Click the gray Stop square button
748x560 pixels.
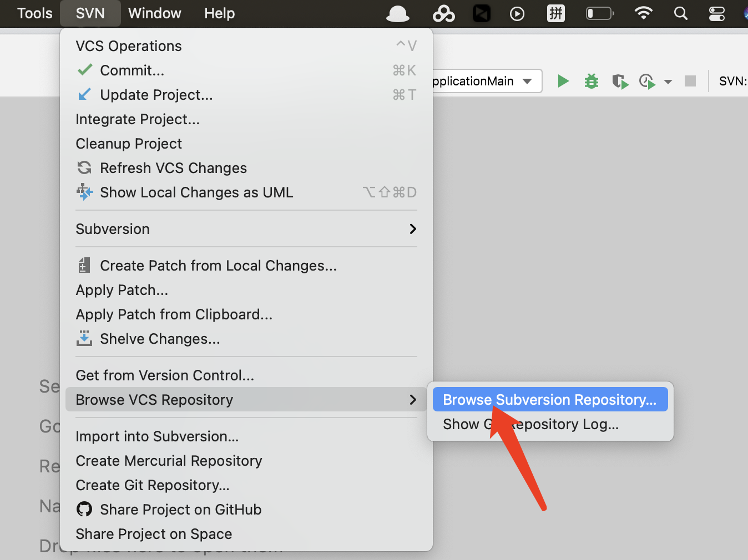690,82
